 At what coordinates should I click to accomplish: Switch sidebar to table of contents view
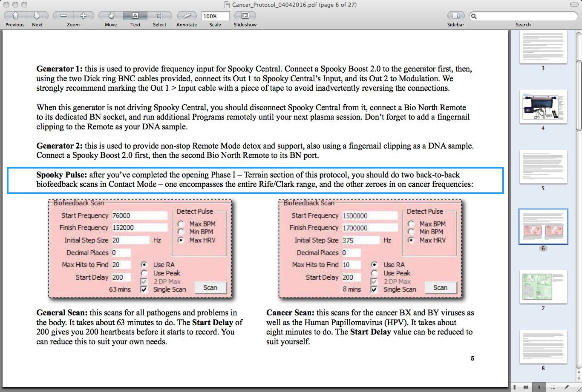[x=553, y=387]
